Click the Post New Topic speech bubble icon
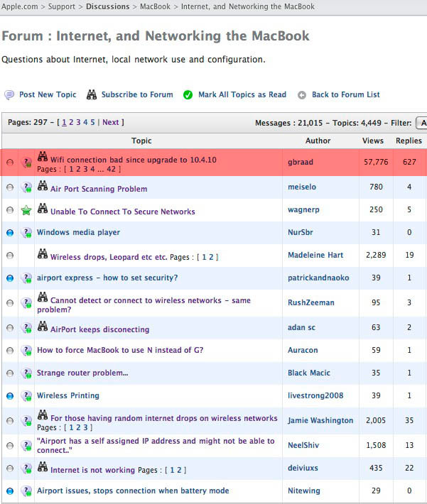The image size is (427, 504). tap(9, 95)
